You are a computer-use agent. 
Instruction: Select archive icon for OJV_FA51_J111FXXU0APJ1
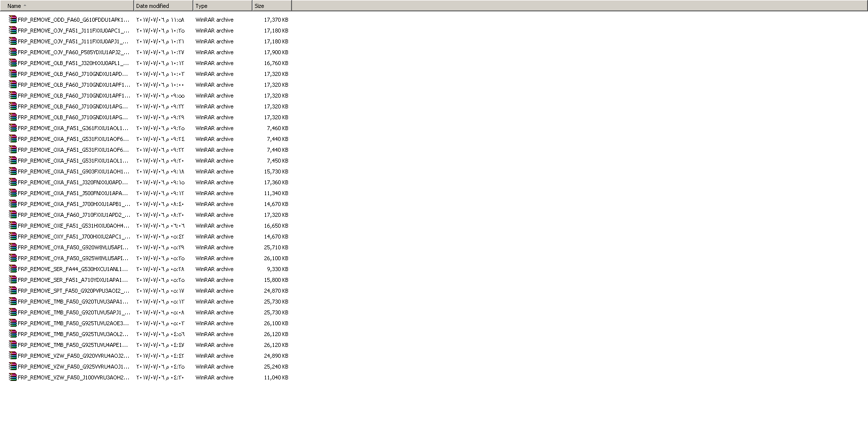coord(13,41)
